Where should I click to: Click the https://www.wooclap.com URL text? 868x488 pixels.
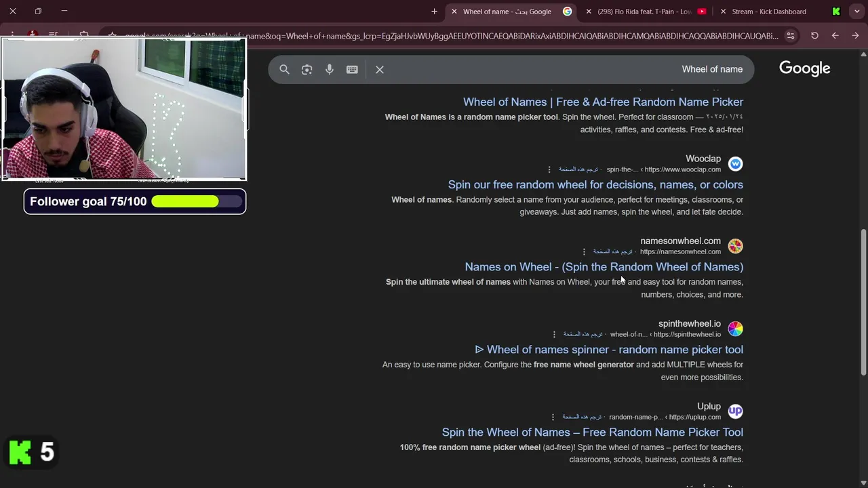(x=683, y=169)
